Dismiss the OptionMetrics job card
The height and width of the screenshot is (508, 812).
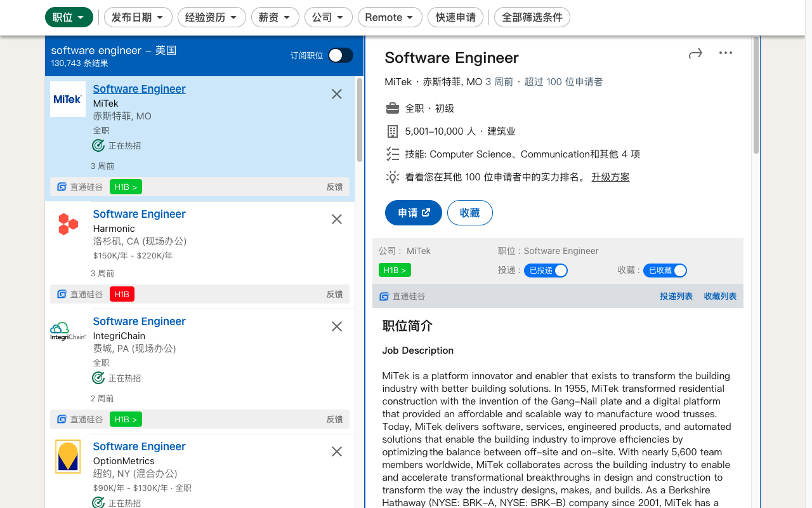pyautogui.click(x=337, y=451)
